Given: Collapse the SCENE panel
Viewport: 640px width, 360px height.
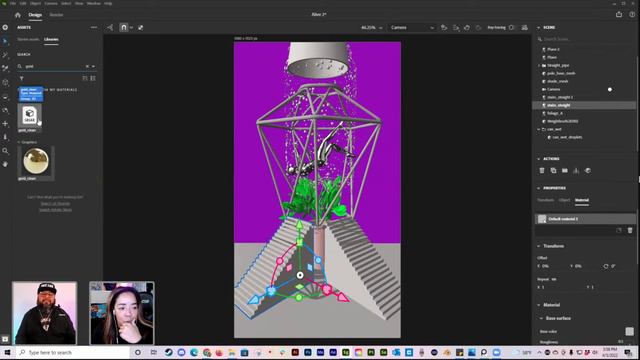Looking at the screenshot, I should pos(538,27).
